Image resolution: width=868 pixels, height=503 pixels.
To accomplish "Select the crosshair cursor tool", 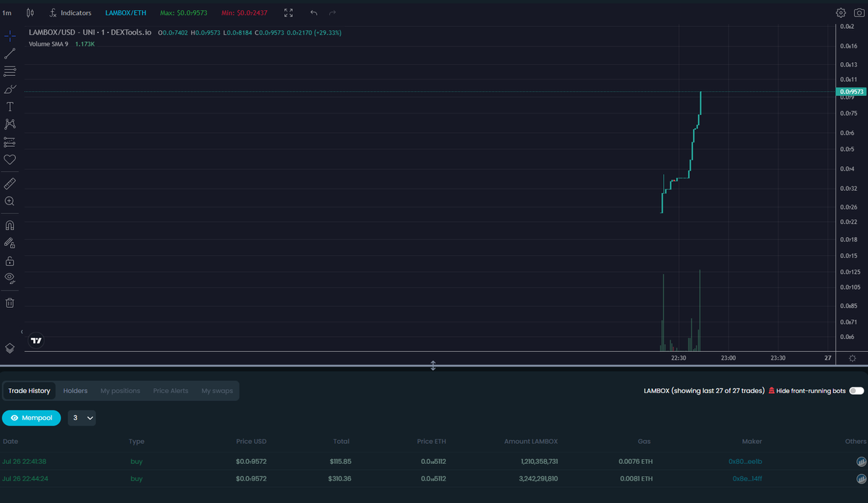I will [10, 36].
